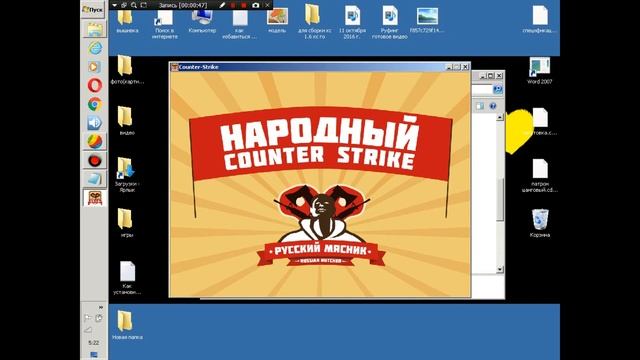
Task: Expand hidden tray icons chevron on taskbar
Action: (x=101, y=307)
